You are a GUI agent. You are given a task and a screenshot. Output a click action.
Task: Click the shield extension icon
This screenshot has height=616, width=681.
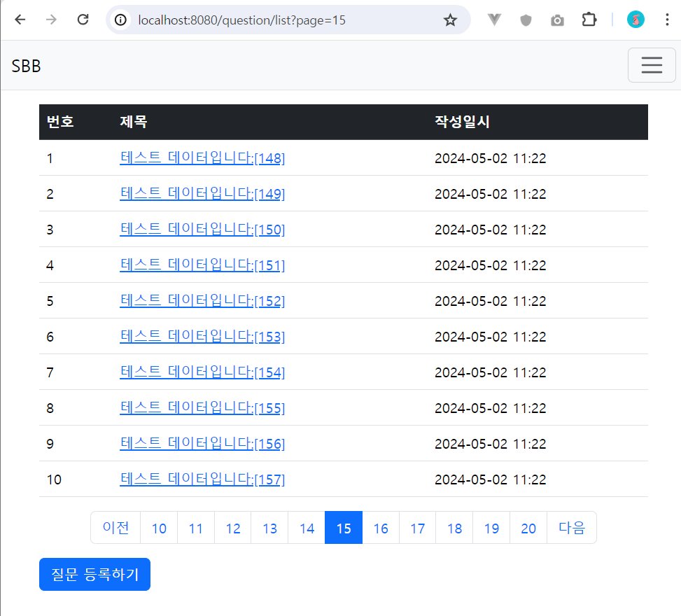coord(526,20)
